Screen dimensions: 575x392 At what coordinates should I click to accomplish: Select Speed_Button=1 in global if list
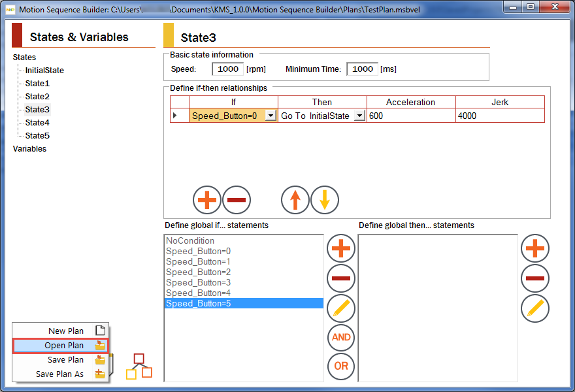tap(244, 261)
